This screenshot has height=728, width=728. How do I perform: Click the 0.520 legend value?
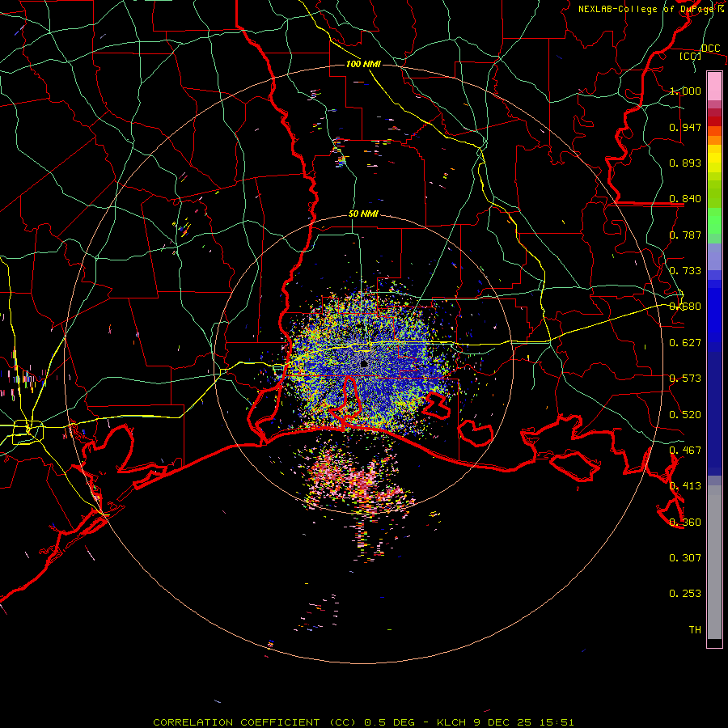pos(685,415)
